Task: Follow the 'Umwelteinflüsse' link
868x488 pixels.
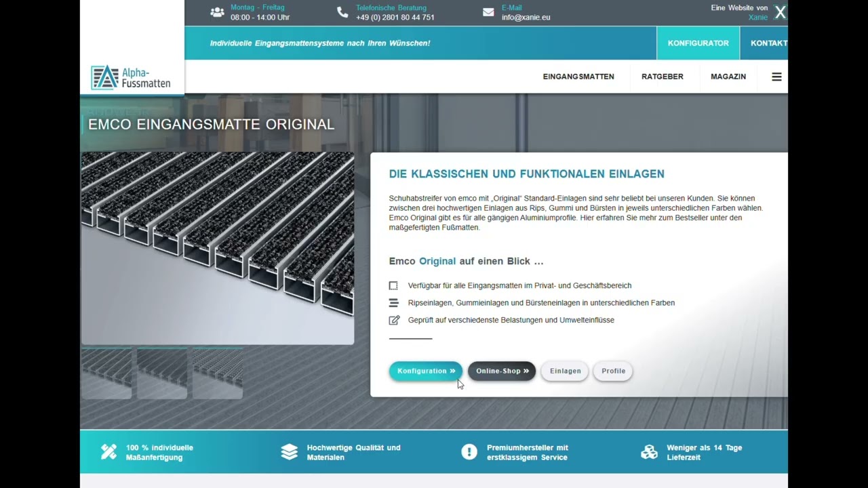Action: tap(587, 320)
